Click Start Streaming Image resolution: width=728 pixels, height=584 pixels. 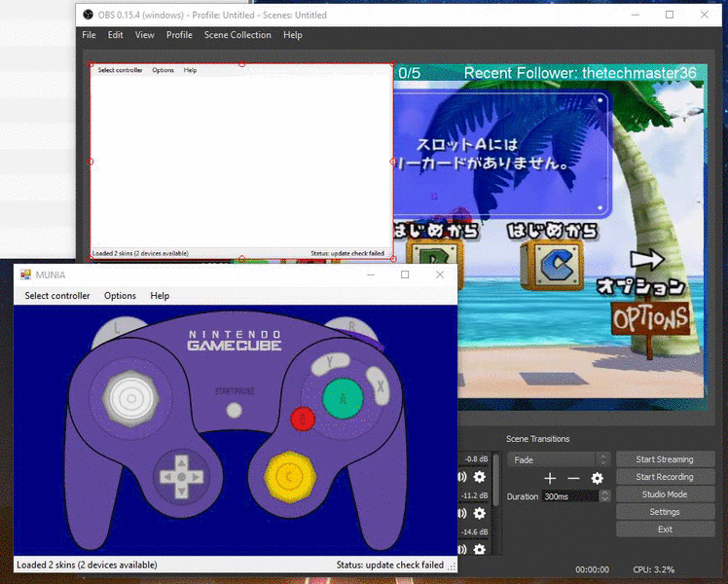point(665,459)
